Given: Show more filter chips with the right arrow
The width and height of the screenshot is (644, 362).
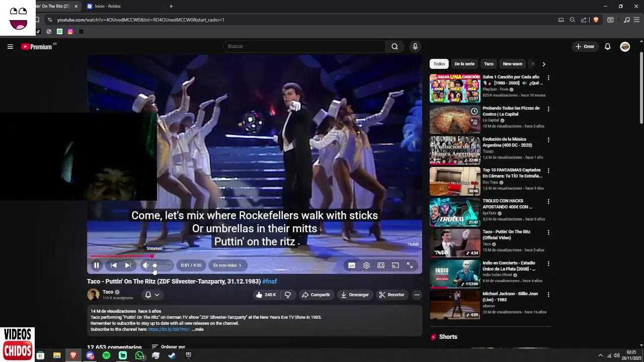Looking at the screenshot, I should pos(543,64).
